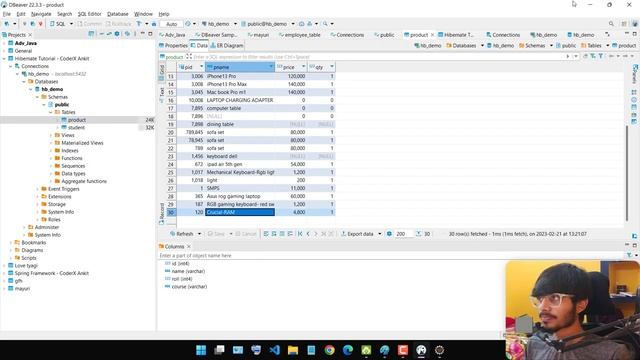Expand the Bookmarks folder
The image size is (640, 360).
[11, 242]
